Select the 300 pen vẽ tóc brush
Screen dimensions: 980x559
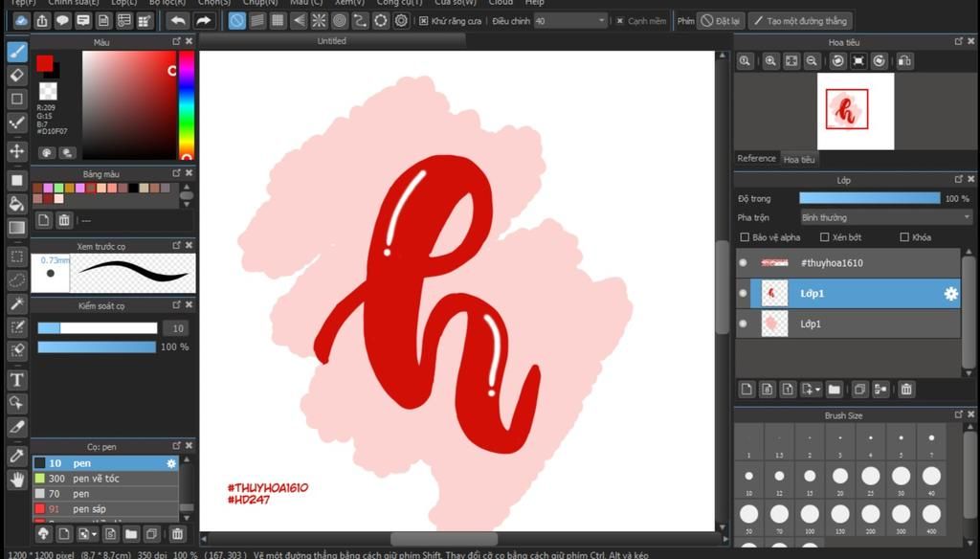pos(105,479)
